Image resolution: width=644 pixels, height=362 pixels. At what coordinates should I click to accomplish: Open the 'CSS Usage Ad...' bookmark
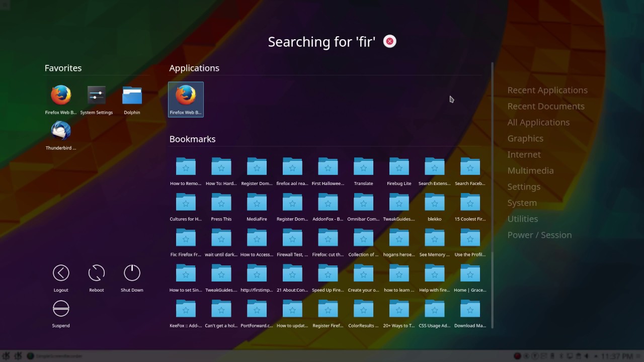[x=435, y=314]
